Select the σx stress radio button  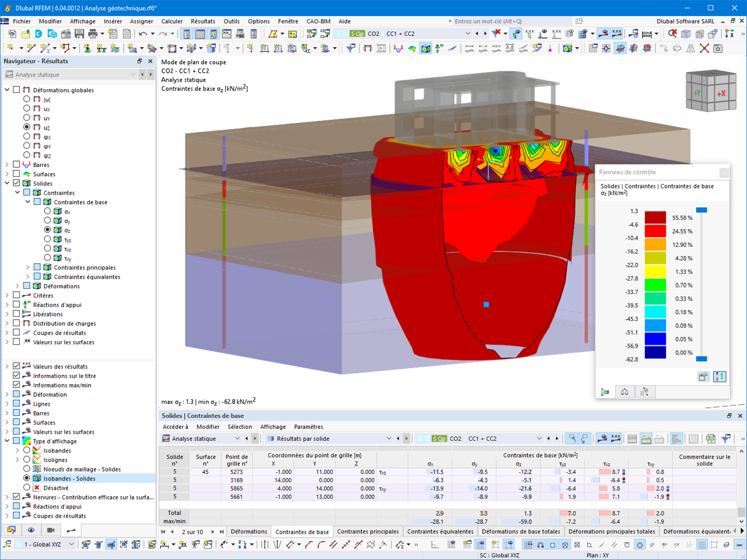point(47,211)
